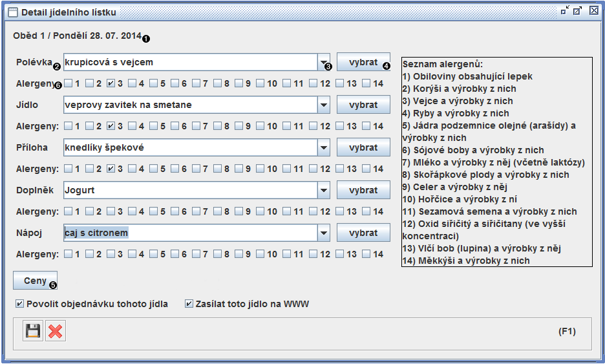The image size is (605, 364).
Task: Click the maximize title bar button
Action: [x=578, y=10]
